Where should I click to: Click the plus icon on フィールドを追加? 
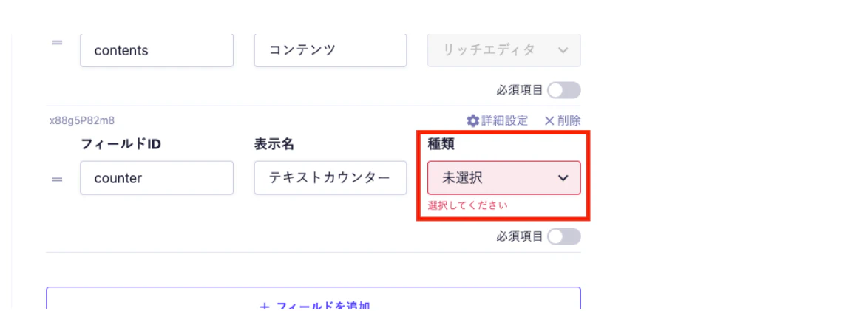tap(265, 306)
